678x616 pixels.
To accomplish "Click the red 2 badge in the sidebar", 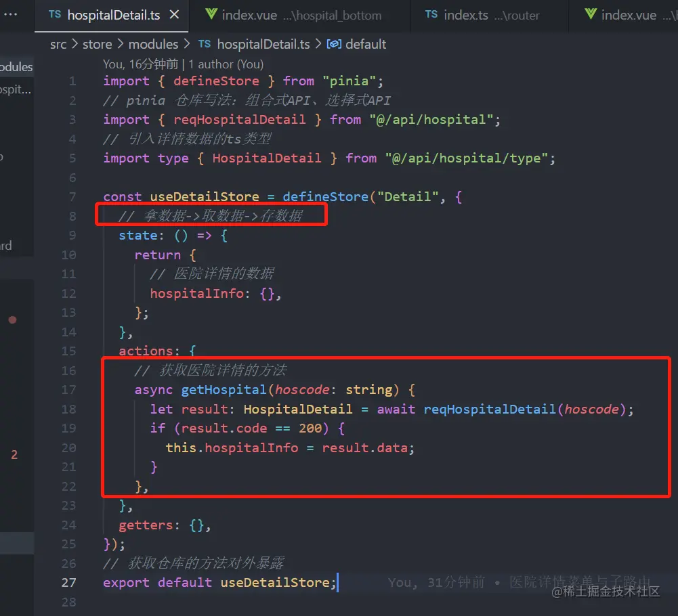I will 14,455.
